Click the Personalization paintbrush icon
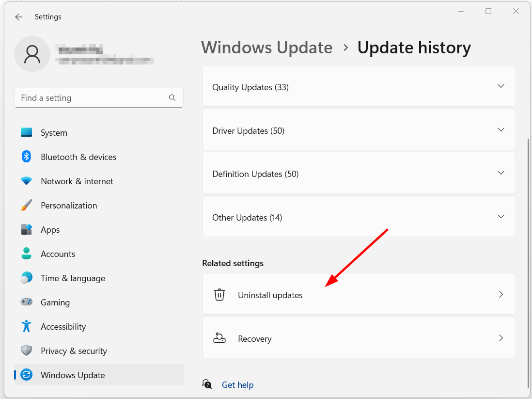The image size is (532, 399). coord(27,205)
